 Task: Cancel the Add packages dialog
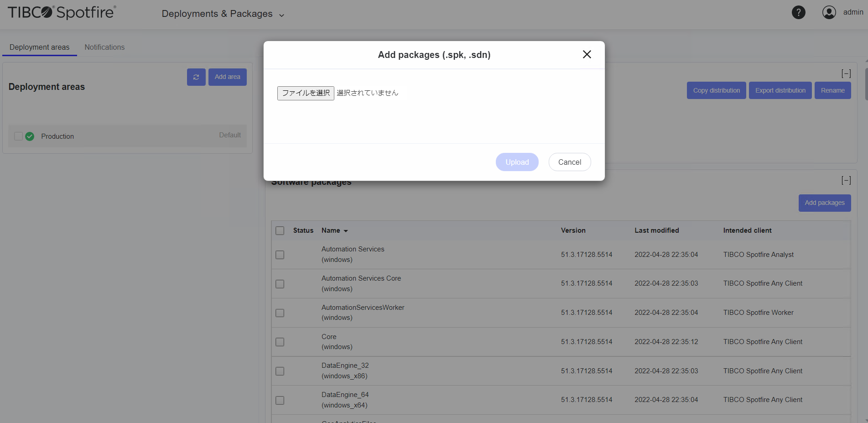[570, 162]
